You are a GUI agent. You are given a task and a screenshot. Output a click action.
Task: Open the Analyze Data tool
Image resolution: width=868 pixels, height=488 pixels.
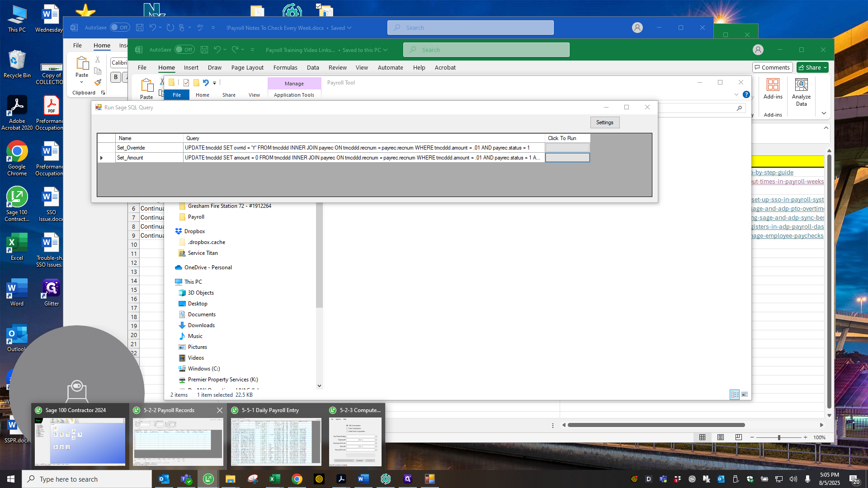pos(801,93)
